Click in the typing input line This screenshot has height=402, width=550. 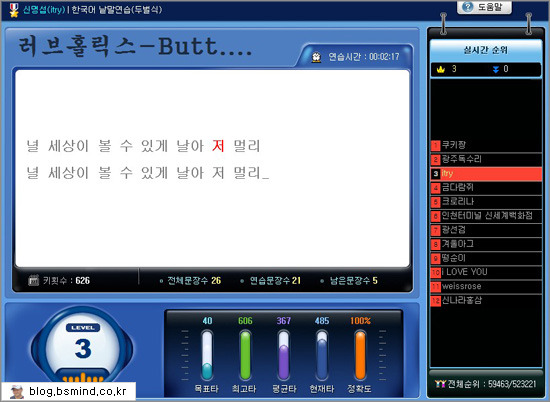[x=148, y=173]
